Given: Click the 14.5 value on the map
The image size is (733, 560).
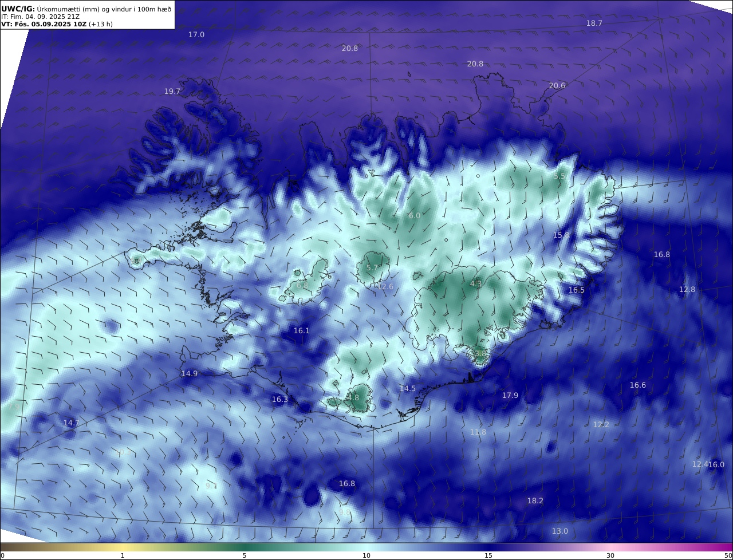Looking at the screenshot, I should [x=408, y=389].
